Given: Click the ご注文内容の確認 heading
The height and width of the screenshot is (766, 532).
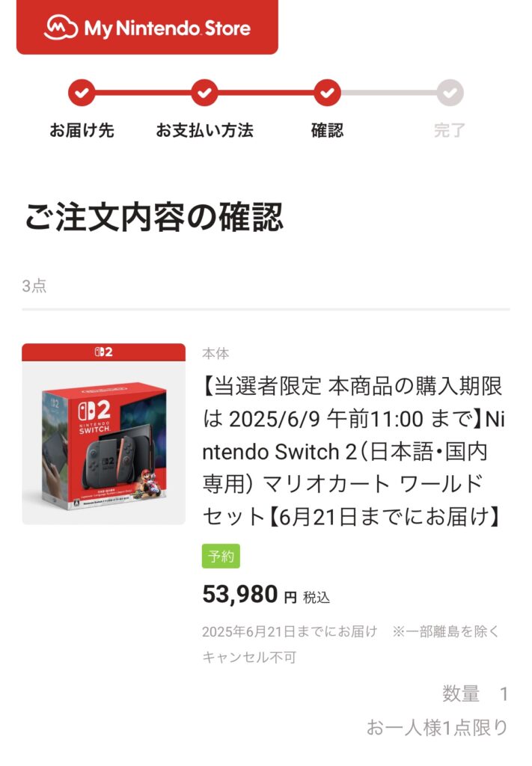Looking at the screenshot, I should coord(154,217).
